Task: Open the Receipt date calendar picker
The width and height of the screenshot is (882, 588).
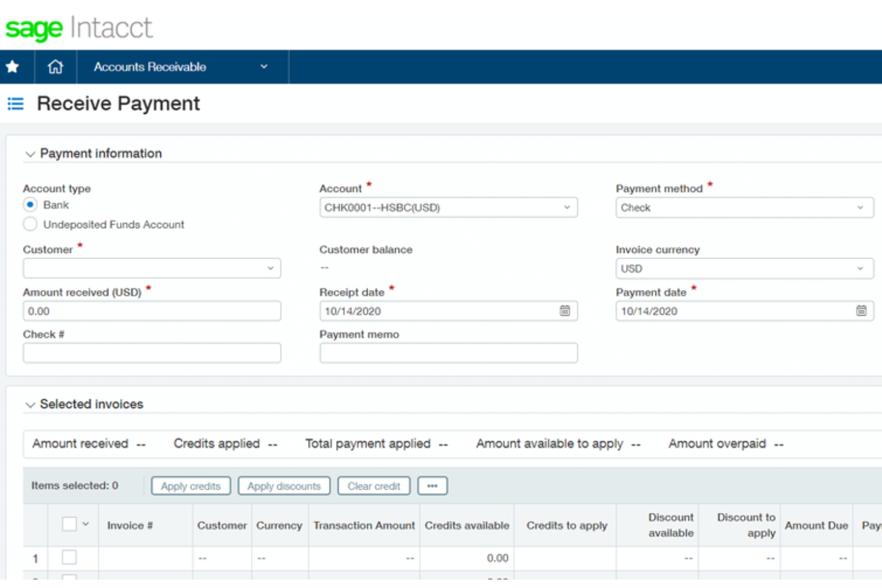Action: click(564, 310)
